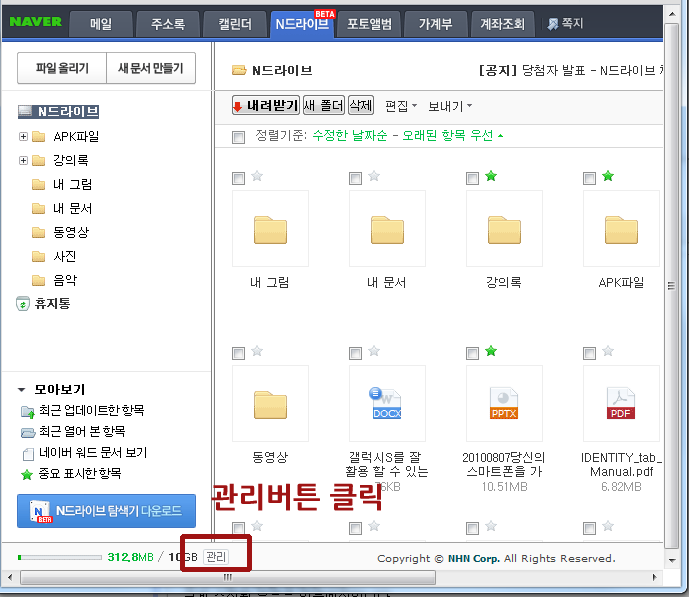Switch to the 가계부 tab
Image resolution: width=689 pixels, height=597 pixels.
435,24
